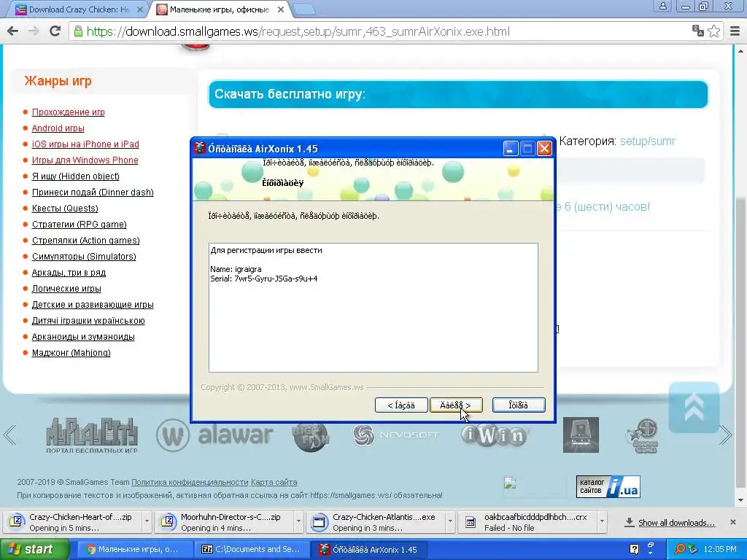Open the Chrome menu hamburger icon

pyautogui.click(x=735, y=31)
